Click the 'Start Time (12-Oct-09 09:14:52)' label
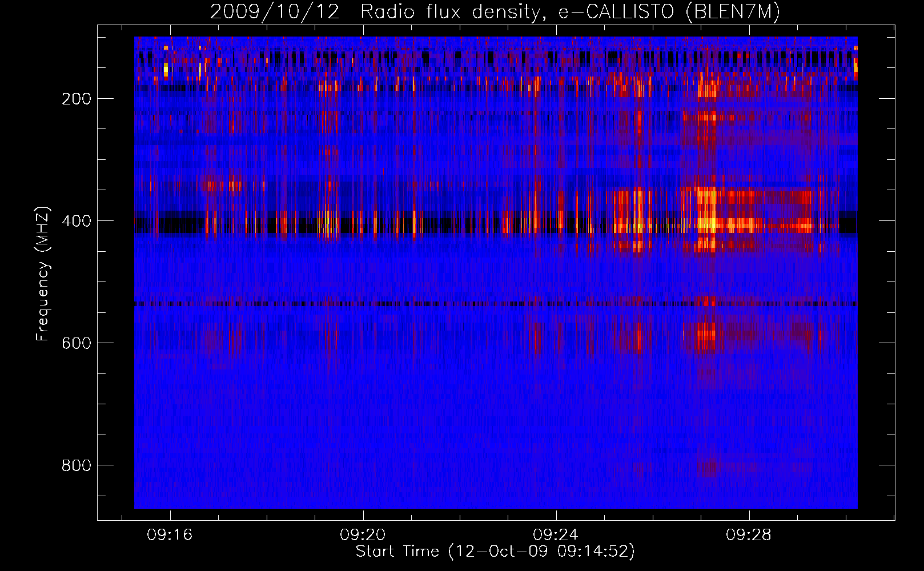This screenshot has height=571, width=924. click(495, 552)
